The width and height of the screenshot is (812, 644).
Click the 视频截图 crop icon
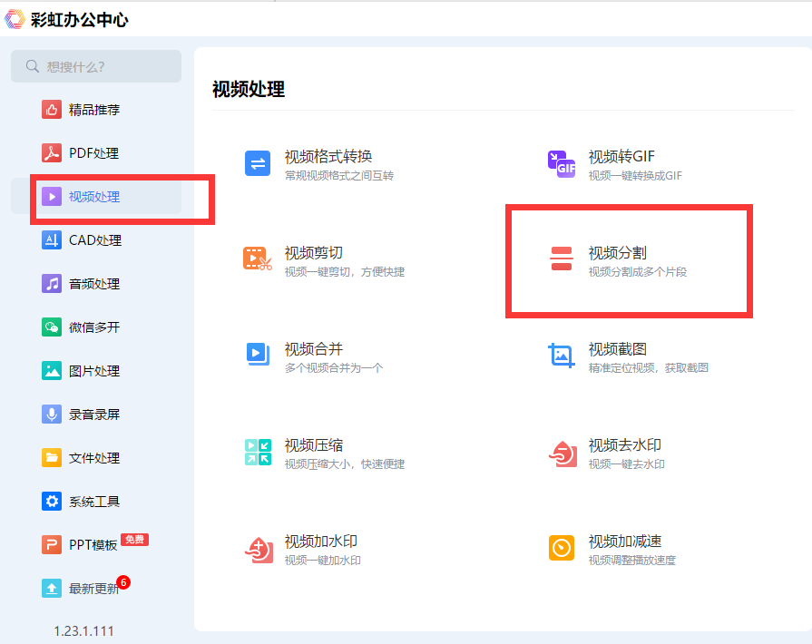[562, 356]
